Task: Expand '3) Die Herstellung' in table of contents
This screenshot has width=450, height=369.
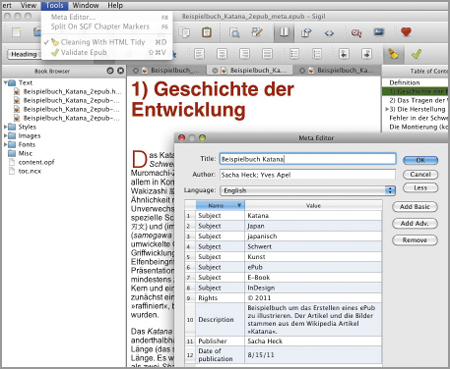Action: (387, 109)
